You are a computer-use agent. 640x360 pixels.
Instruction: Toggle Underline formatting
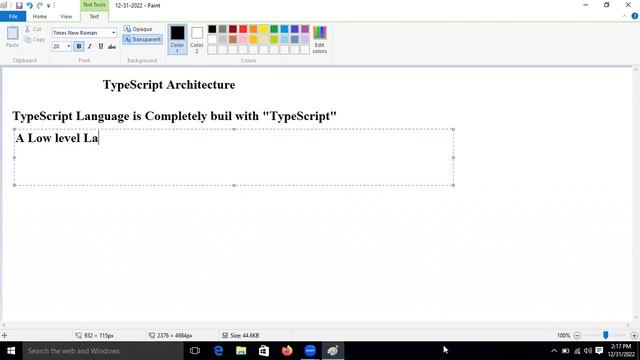(101, 46)
